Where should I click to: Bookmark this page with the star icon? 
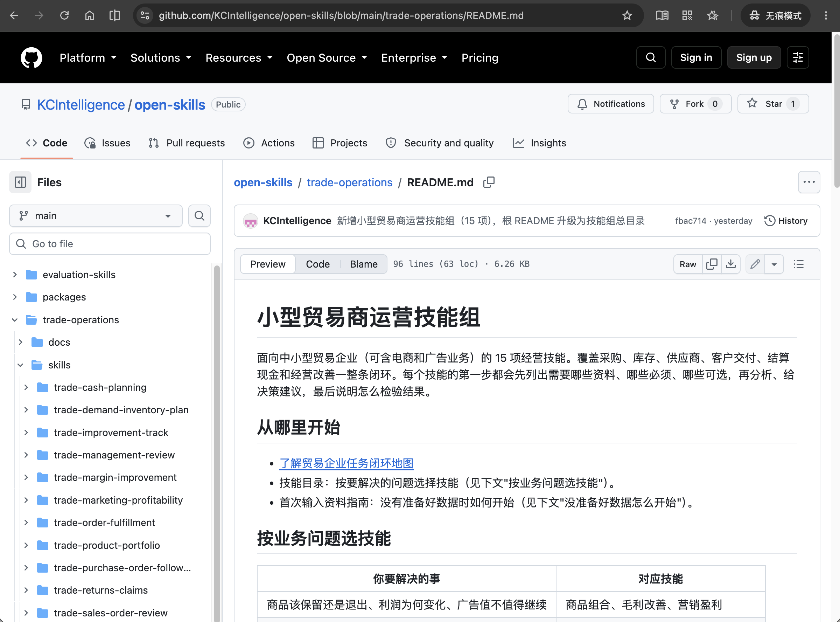click(x=627, y=15)
